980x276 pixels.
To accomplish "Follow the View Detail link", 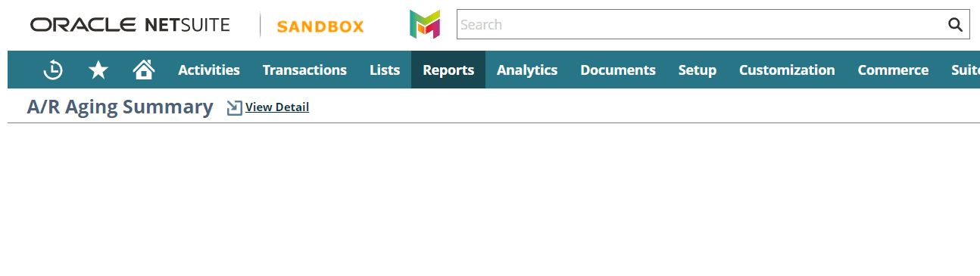I will tap(277, 107).
